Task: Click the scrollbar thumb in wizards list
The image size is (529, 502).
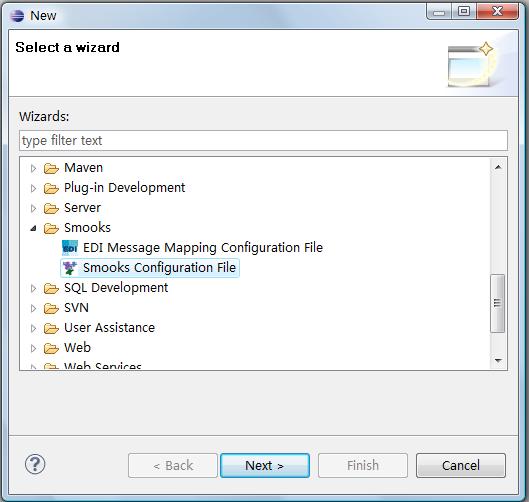Action: 497,303
